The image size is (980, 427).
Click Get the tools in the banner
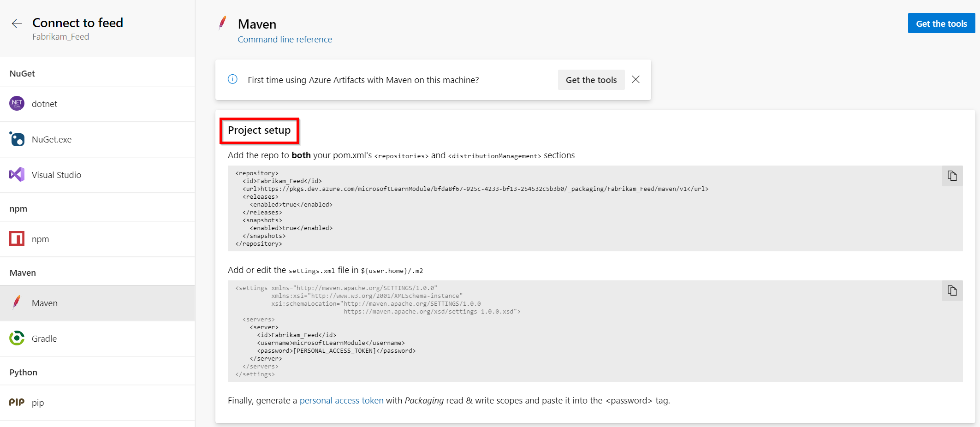coord(591,80)
